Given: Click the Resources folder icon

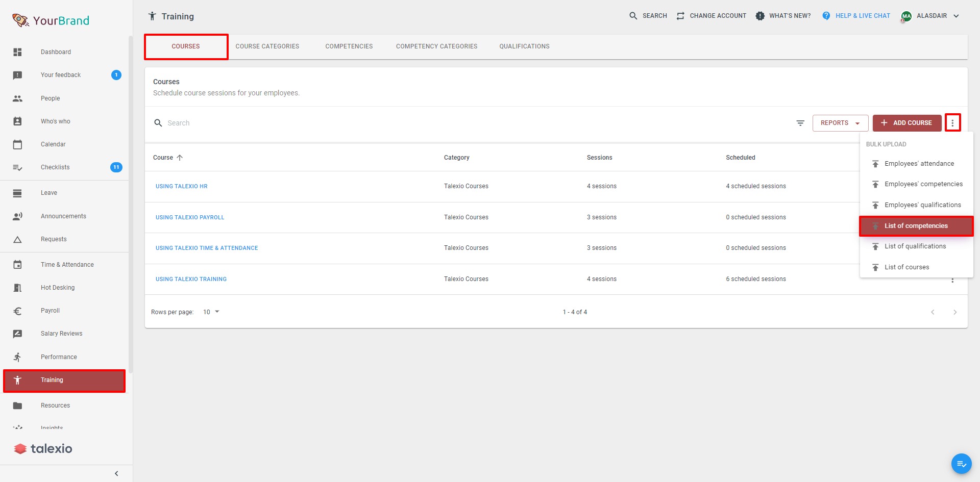Looking at the screenshot, I should 17,405.
